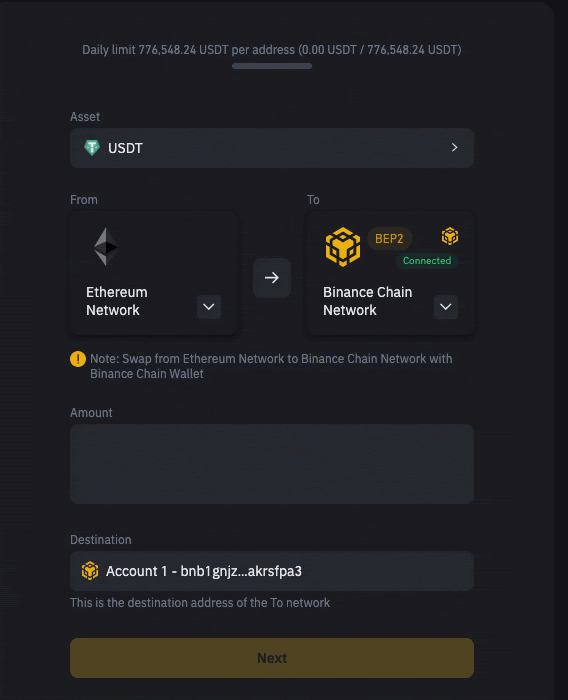Screen dimensions: 568x700
Task: Click the yellow warning exclamation icon
Action: 78,359
